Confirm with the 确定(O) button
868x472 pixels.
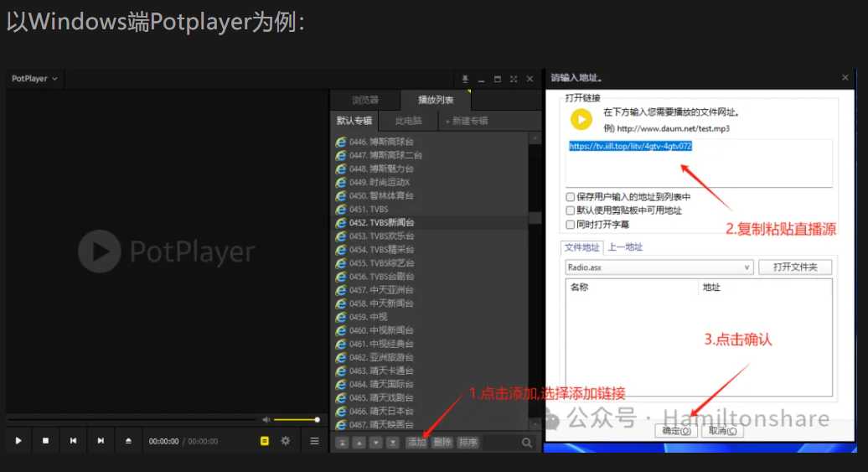point(676,430)
